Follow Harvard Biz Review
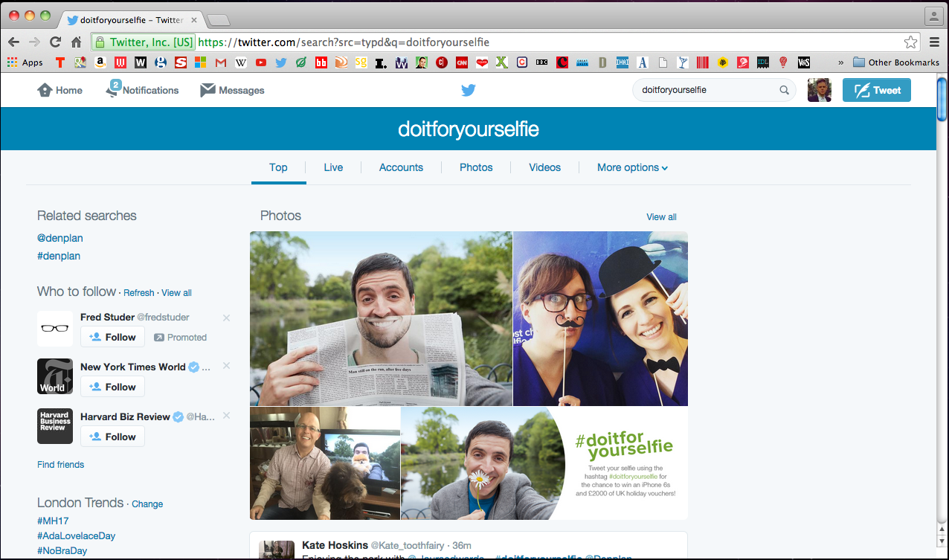This screenshot has height=560, width=949. tap(112, 437)
